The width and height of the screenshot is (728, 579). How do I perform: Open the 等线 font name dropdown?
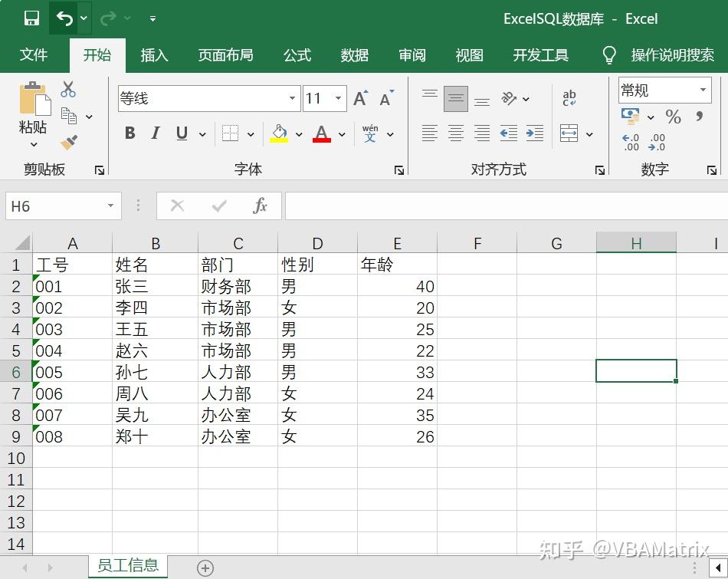click(293, 98)
